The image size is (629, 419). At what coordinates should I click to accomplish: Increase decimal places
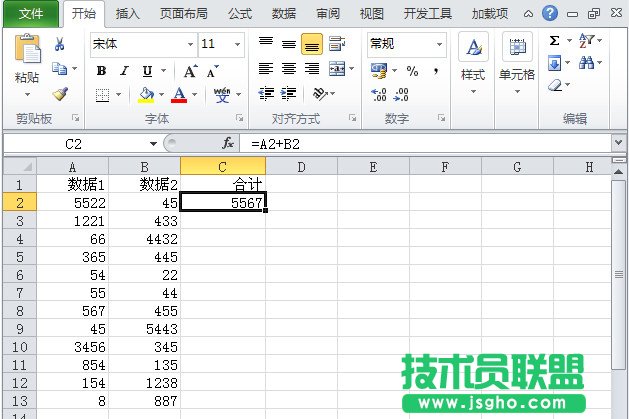coord(379,95)
